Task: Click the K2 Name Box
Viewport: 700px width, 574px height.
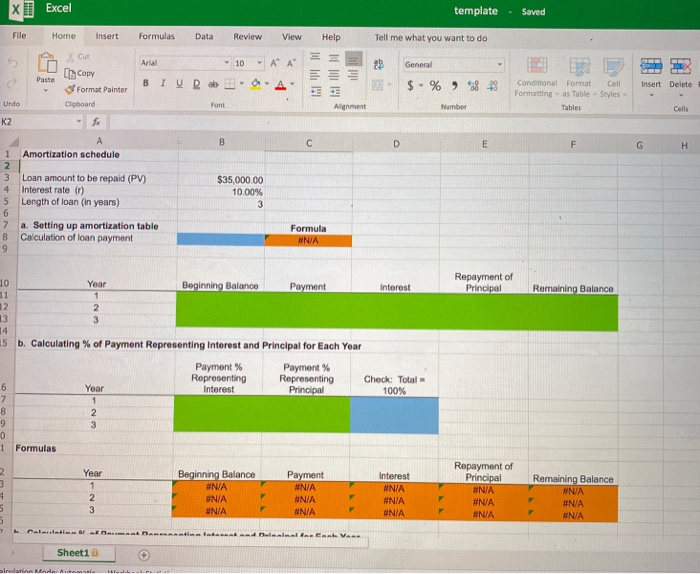Action: tap(41, 121)
